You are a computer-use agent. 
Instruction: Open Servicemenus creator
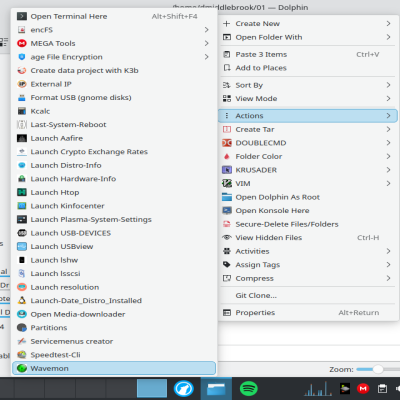click(x=114, y=341)
